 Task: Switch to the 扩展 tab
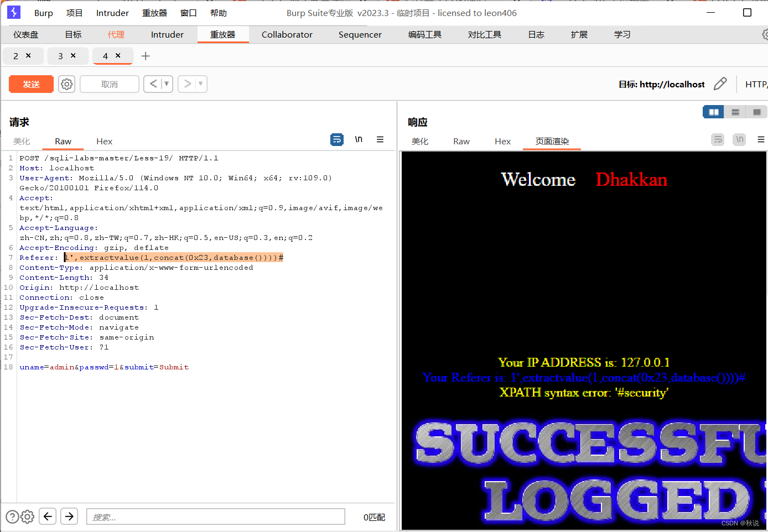(x=579, y=34)
